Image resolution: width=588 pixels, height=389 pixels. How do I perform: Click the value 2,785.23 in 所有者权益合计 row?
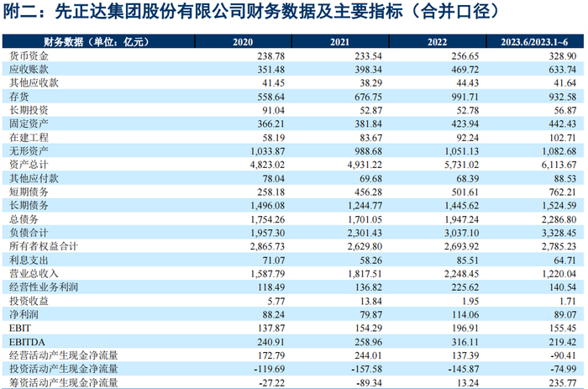coord(559,246)
